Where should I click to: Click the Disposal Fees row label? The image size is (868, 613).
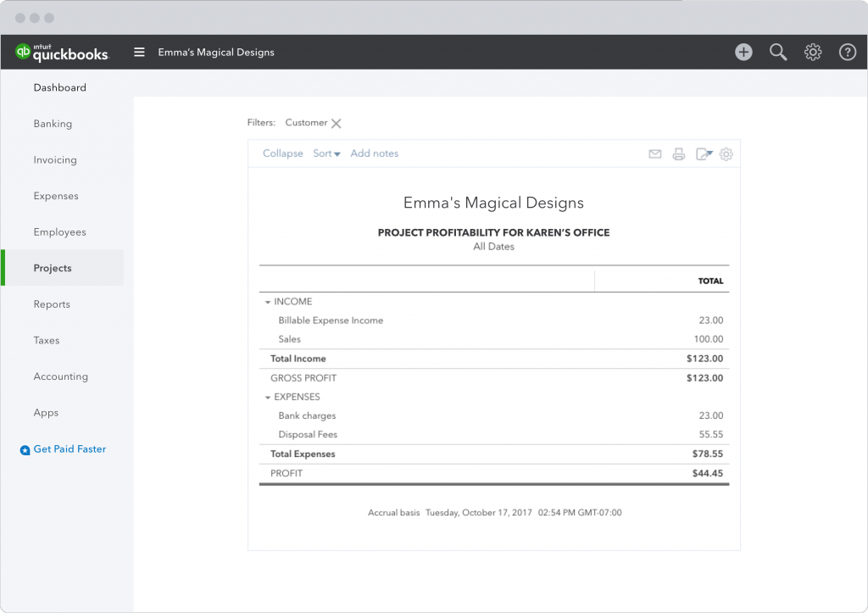[308, 434]
